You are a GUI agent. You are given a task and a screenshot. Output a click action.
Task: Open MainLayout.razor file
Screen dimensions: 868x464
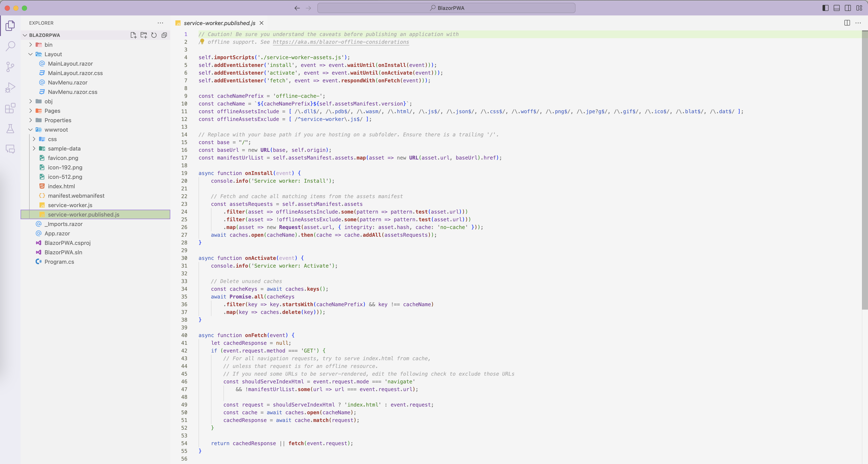click(x=95, y=63)
